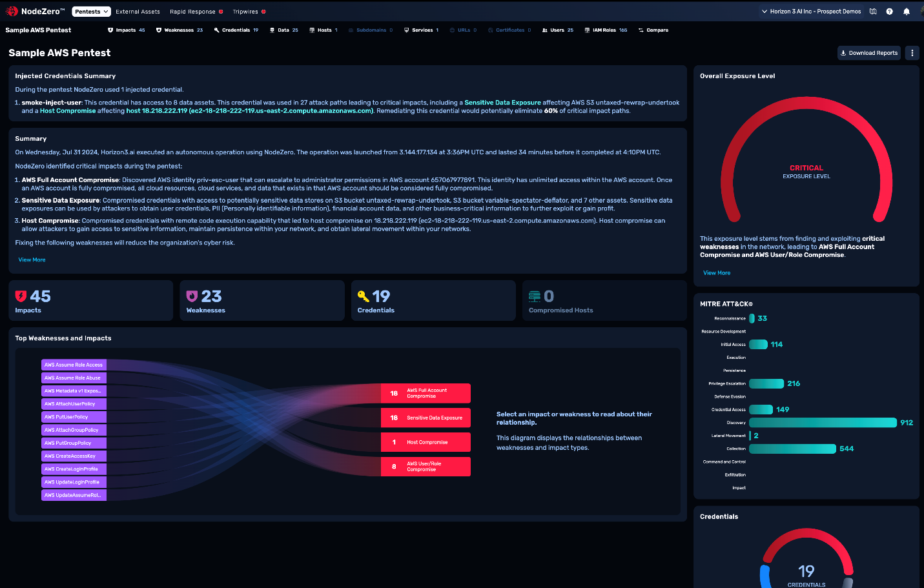Click the smoke-inject-user credential name
Image resolution: width=924 pixels, height=588 pixels.
[52, 103]
